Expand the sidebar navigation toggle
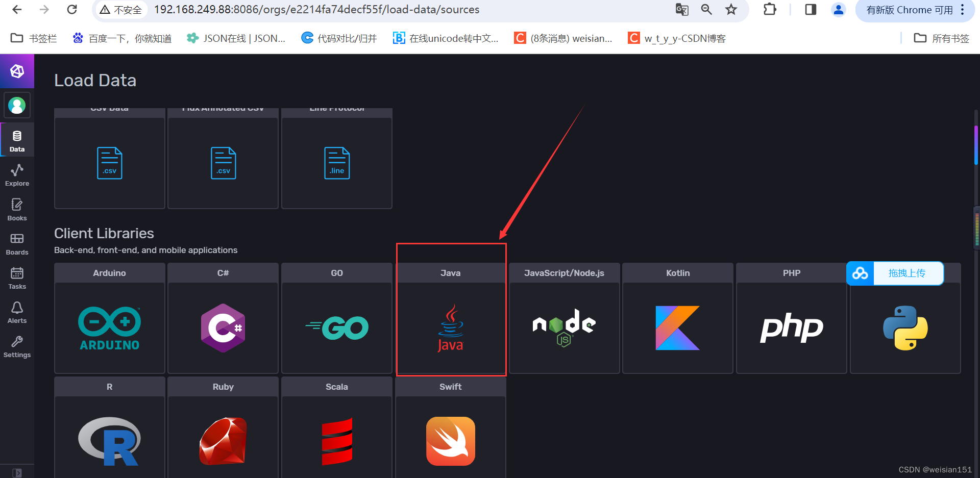This screenshot has height=478, width=980. click(17, 472)
